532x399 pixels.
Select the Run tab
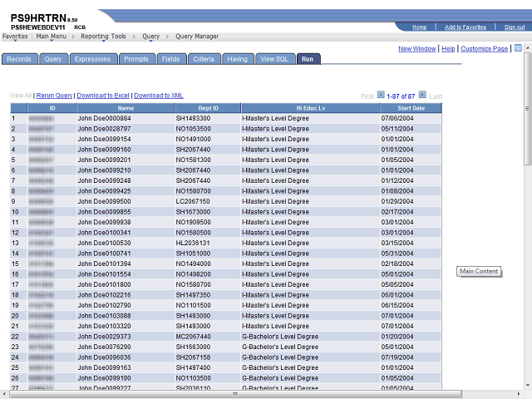308,59
